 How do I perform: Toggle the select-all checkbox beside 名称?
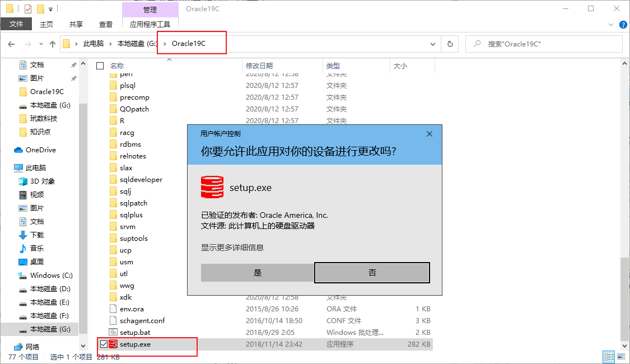100,66
